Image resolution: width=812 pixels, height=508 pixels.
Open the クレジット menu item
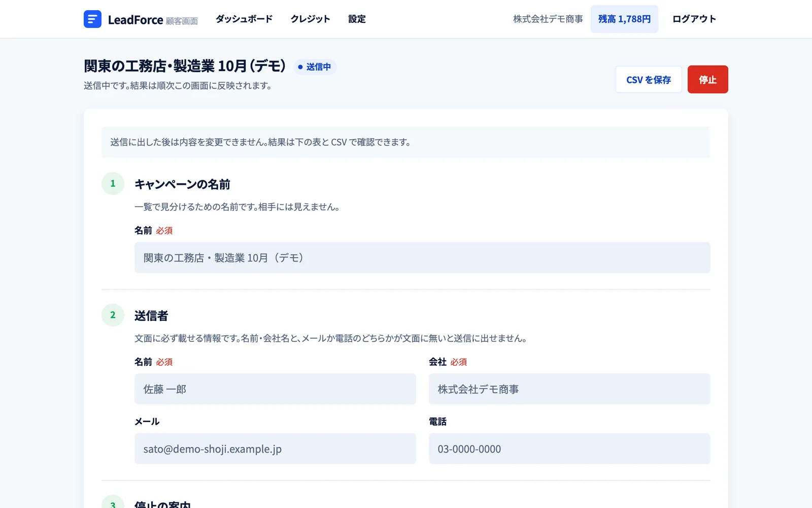click(x=311, y=19)
